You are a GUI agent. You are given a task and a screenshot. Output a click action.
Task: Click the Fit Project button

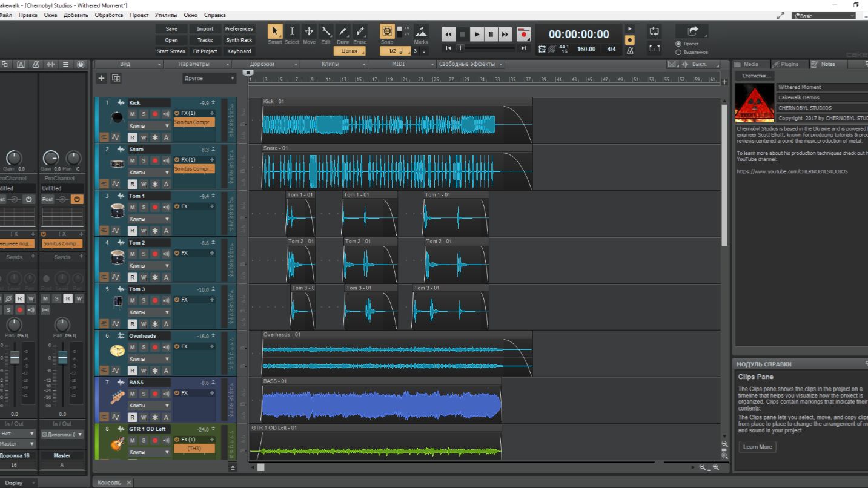205,51
